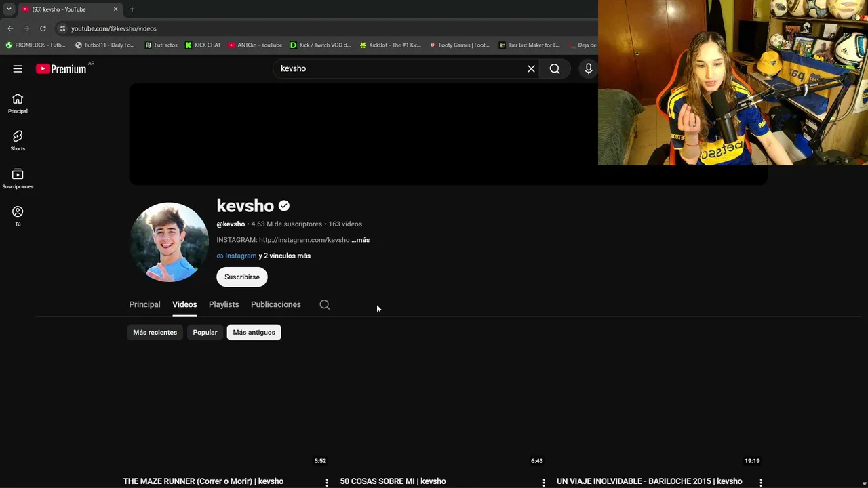Open Tier List Maker bookmark
The height and width of the screenshot is (488, 868).
tap(529, 45)
